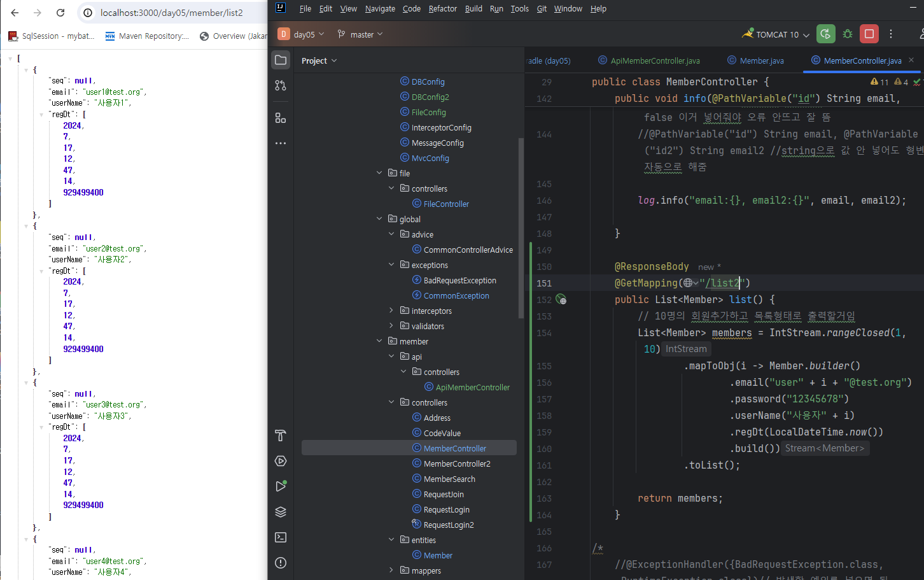Image resolution: width=924 pixels, height=580 pixels.
Task: Click the Debug bug icon
Action: point(848,34)
